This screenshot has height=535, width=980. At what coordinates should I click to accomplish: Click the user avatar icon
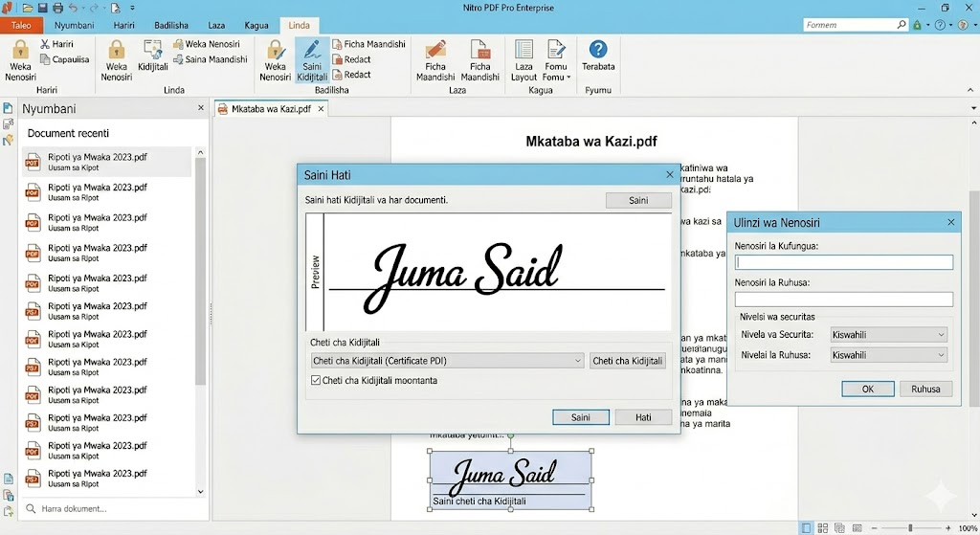pos(963,25)
